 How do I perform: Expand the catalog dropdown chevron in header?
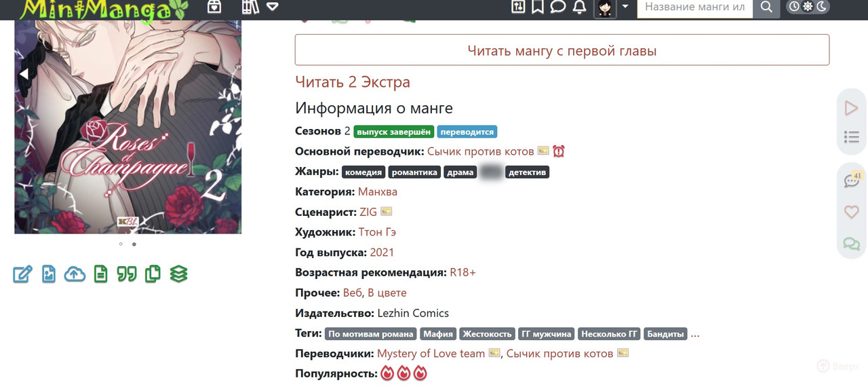273,7
